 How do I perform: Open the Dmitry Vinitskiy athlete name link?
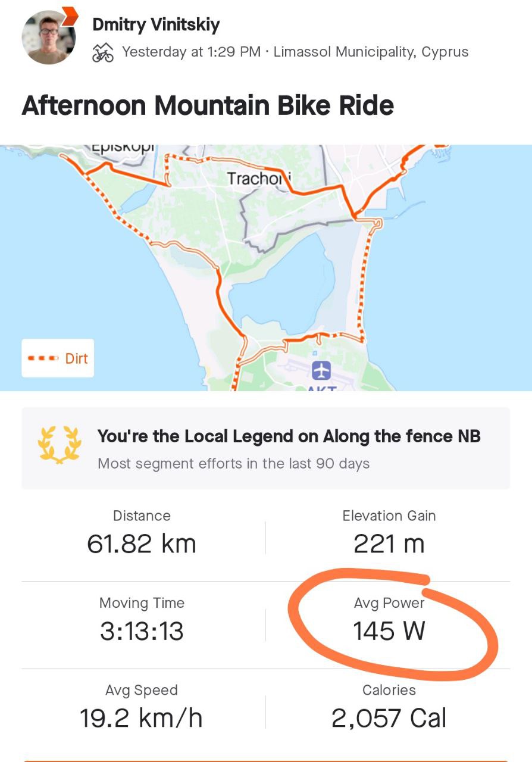156,25
